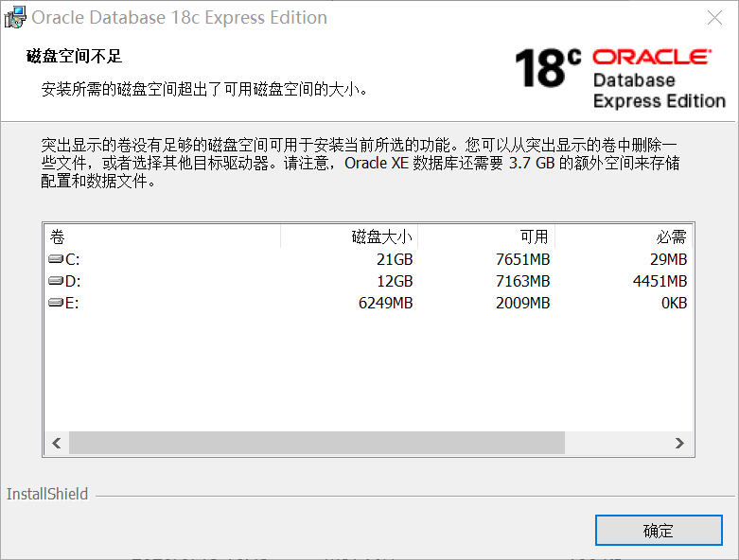Click the right arrow of horizontal scrollbar

point(679,443)
